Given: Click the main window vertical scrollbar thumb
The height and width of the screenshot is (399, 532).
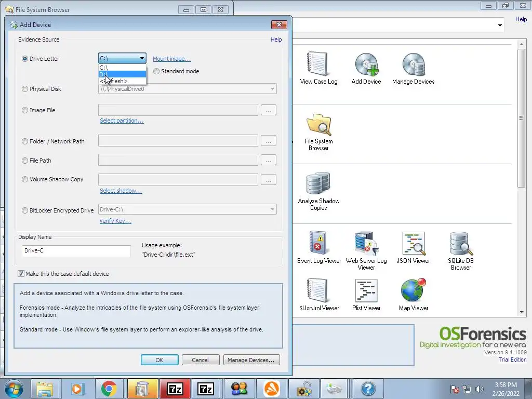Looking at the screenshot, I should pos(522,118).
